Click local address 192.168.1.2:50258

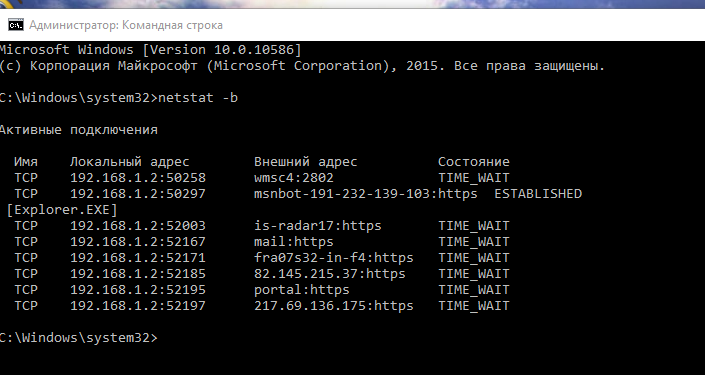pos(138,178)
